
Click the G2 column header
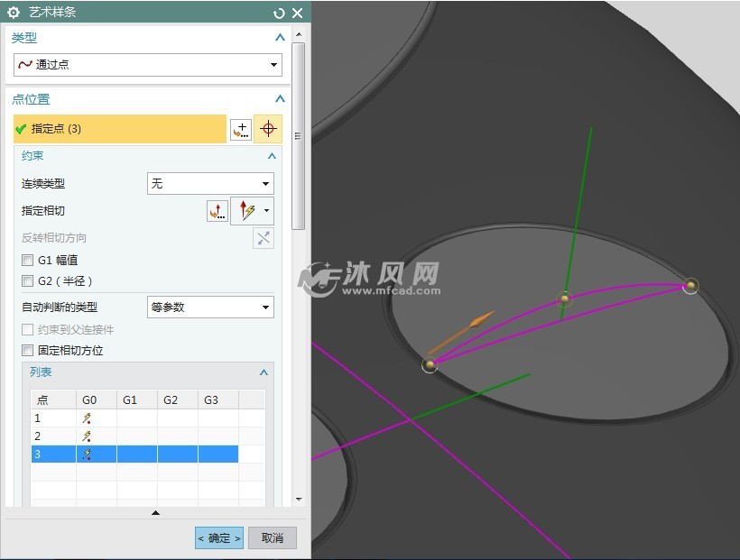tap(178, 400)
